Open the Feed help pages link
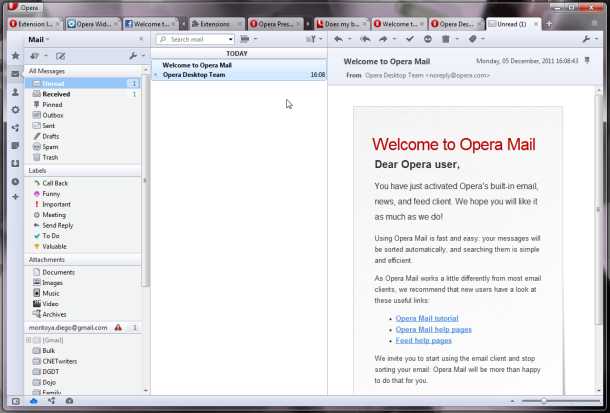 424,340
